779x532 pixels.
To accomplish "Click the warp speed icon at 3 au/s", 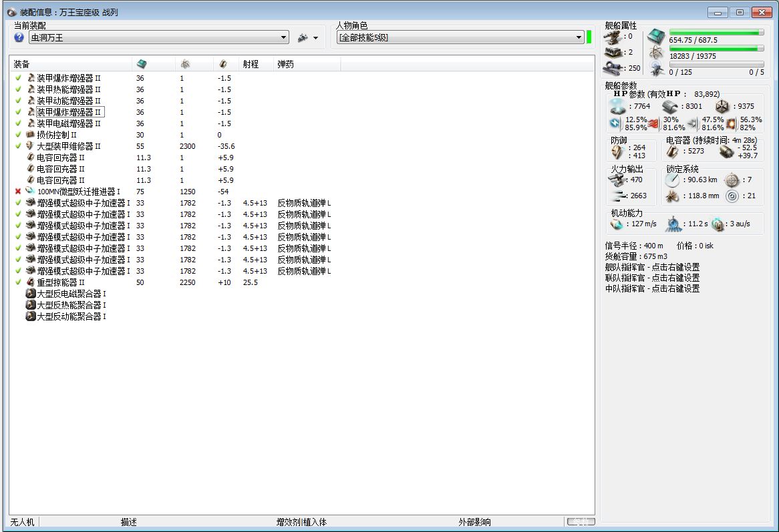I will pyautogui.click(x=718, y=224).
